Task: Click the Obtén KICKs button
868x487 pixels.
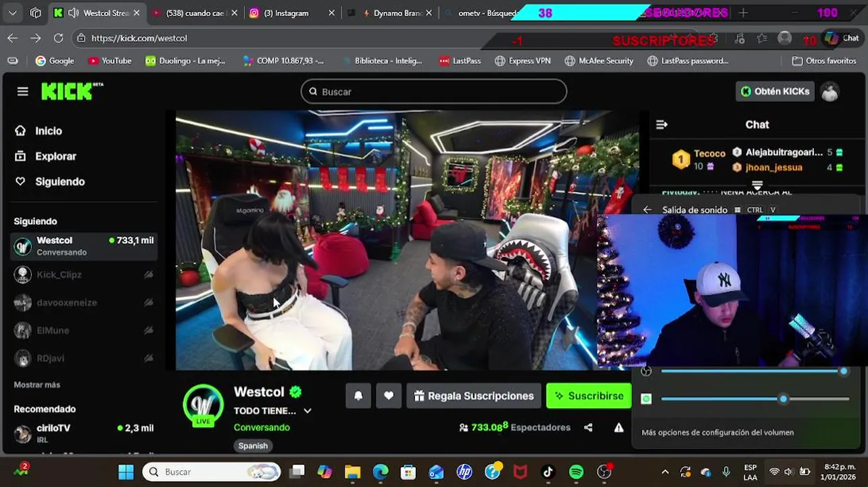Action: pyautogui.click(x=775, y=91)
